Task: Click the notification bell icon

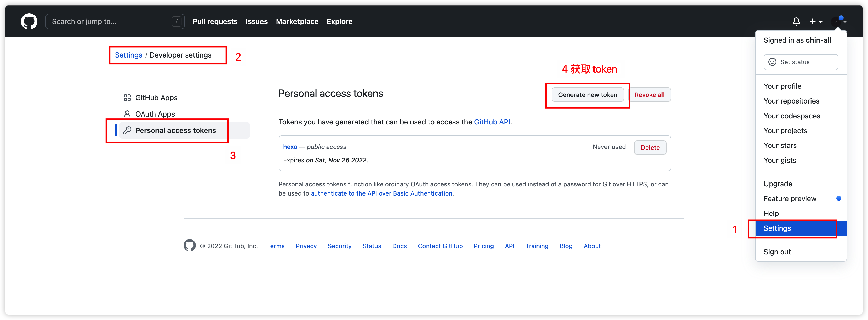Action: (x=795, y=21)
